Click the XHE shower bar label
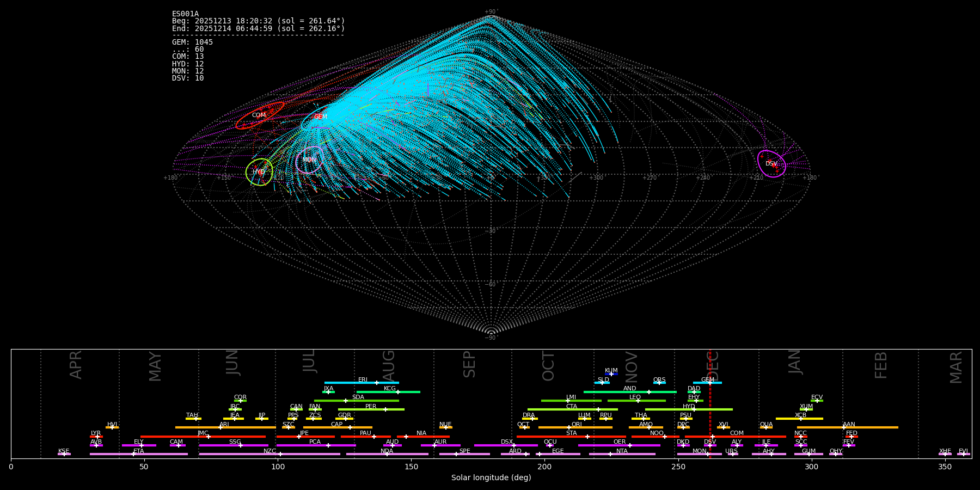 pyautogui.click(x=945, y=451)
